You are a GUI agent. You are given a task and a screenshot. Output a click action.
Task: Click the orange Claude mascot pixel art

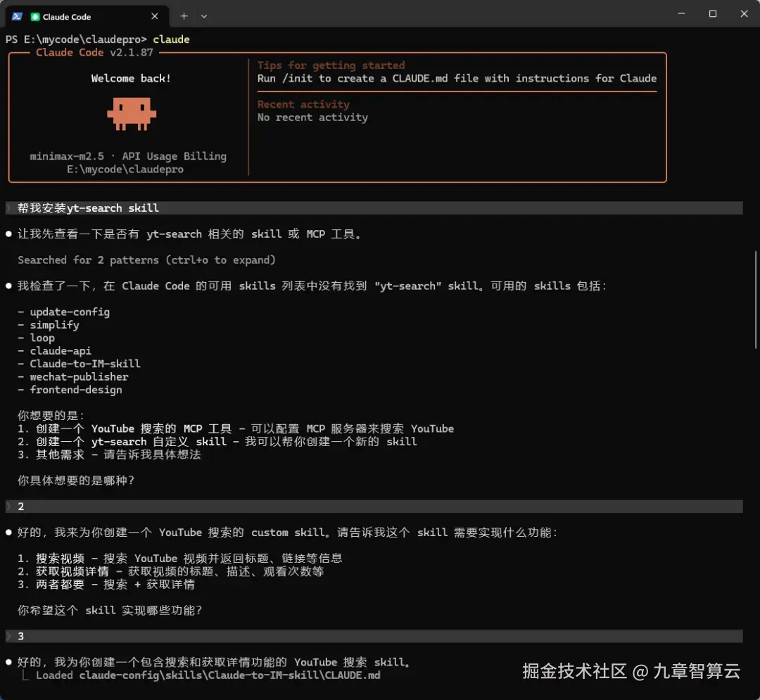coord(132,115)
